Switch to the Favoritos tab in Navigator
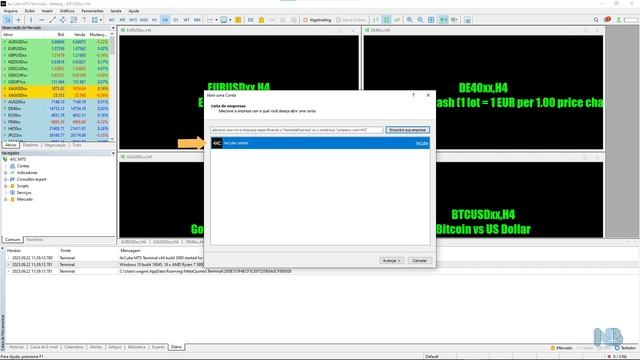Viewport: 640px width, 360px height. click(x=35, y=240)
